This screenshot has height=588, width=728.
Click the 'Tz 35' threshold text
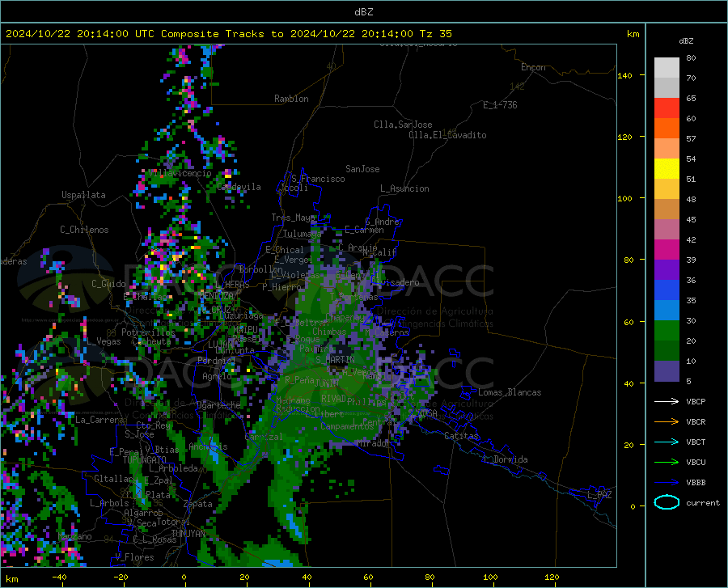[435, 34]
